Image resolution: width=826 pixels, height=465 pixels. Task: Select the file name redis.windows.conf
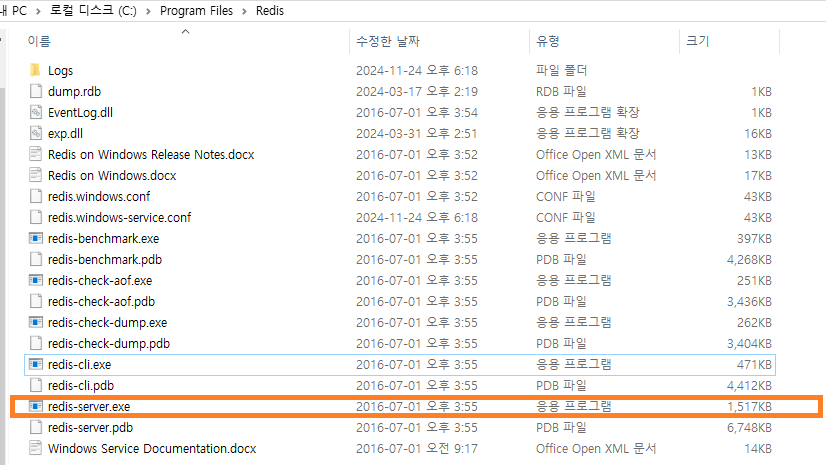pyautogui.click(x=99, y=196)
